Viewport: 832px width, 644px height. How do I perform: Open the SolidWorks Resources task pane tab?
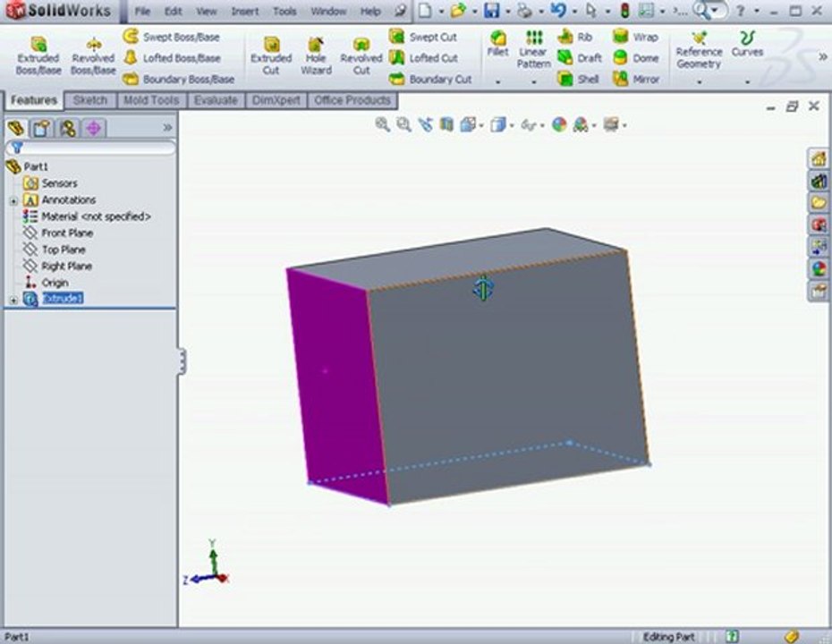coord(819,158)
